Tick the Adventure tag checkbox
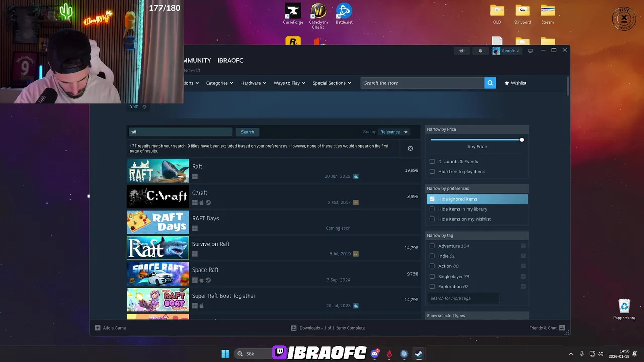The width and height of the screenshot is (644, 362). tap(432, 246)
